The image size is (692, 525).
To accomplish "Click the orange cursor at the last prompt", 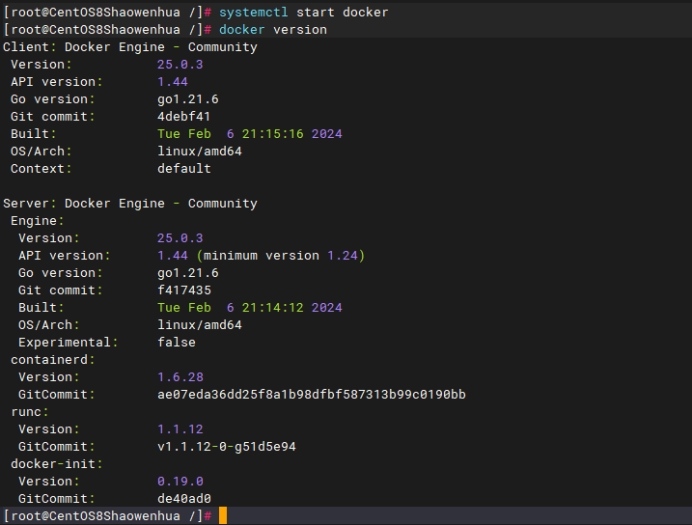I will pyautogui.click(x=223, y=515).
